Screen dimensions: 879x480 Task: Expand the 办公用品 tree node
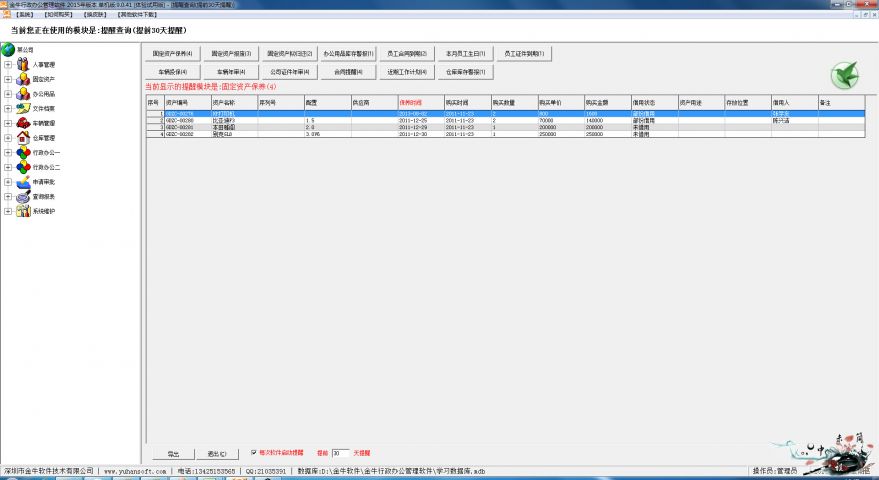tap(8, 94)
